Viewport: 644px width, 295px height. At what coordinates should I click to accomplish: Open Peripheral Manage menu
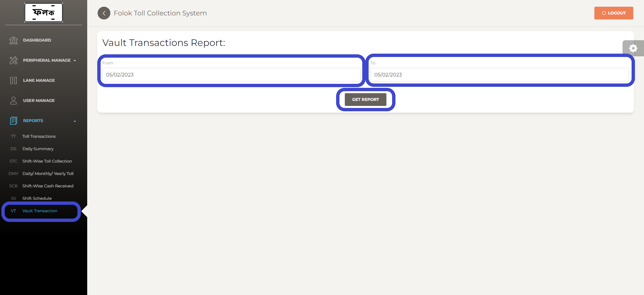[x=47, y=60]
